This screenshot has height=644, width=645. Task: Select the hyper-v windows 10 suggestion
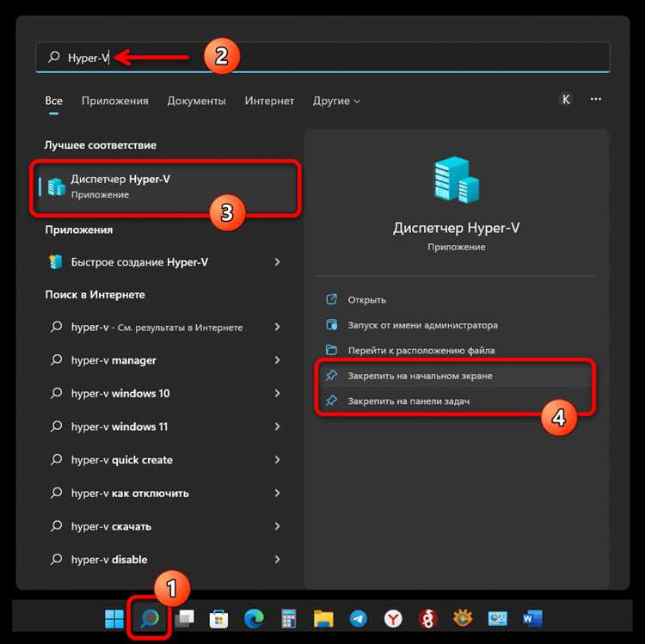pos(166,393)
